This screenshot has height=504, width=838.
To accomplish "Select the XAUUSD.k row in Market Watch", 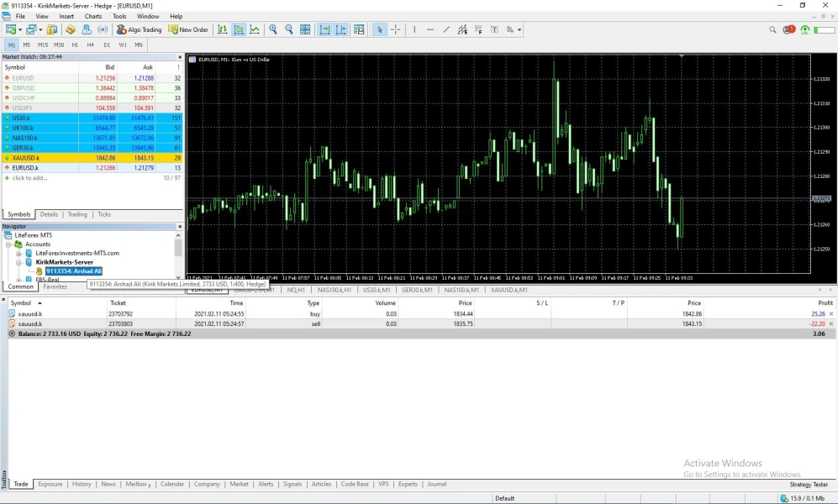I will (26, 158).
